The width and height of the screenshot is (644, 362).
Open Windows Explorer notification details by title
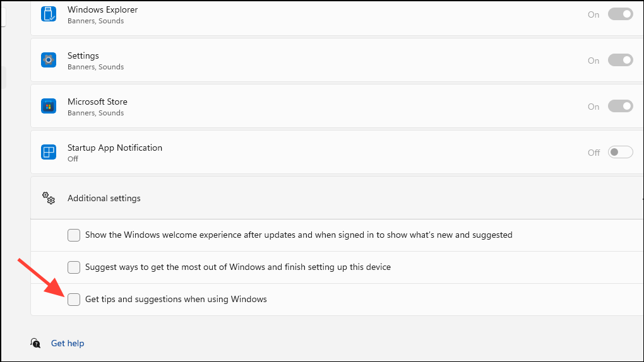tap(102, 9)
